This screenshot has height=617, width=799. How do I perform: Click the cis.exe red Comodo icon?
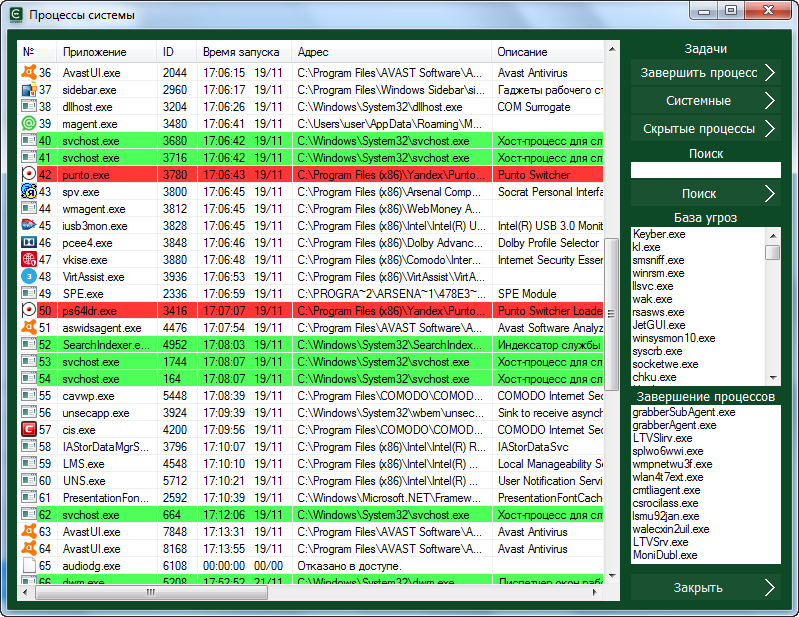(29, 430)
